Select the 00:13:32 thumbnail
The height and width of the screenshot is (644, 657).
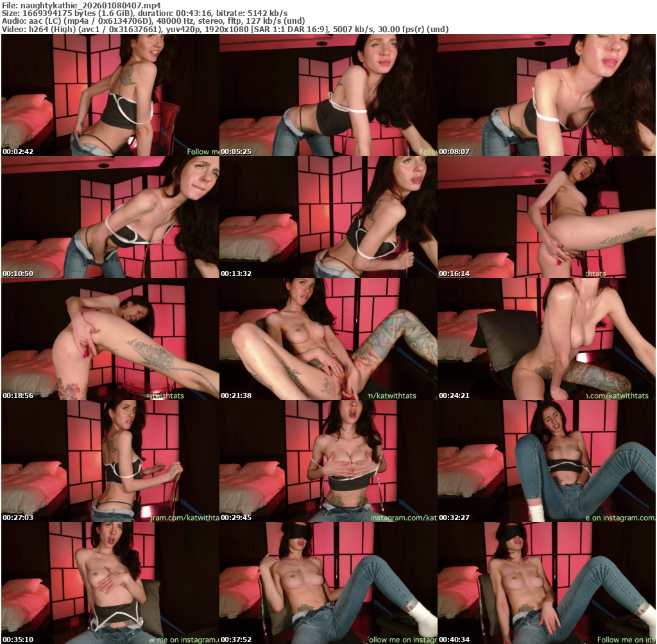(x=328, y=217)
